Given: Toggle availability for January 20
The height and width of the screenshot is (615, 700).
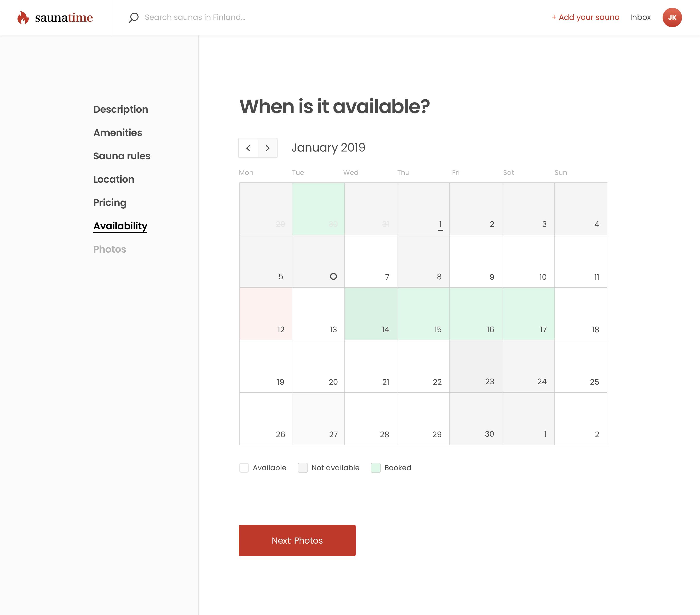Looking at the screenshot, I should [x=318, y=366].
